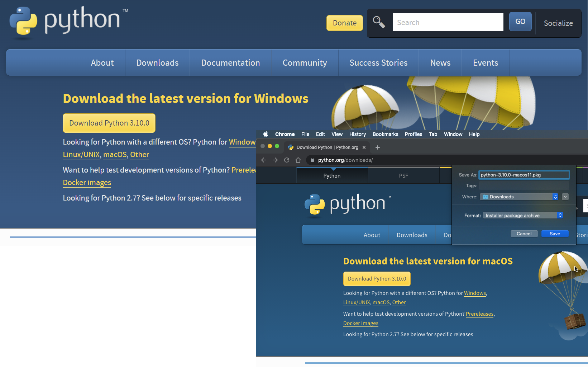Click the Save As filename field

click(524, 175)
